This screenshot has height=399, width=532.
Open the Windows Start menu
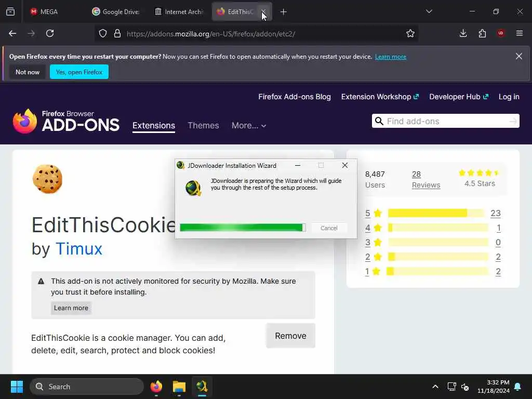[x=17, y=387]
